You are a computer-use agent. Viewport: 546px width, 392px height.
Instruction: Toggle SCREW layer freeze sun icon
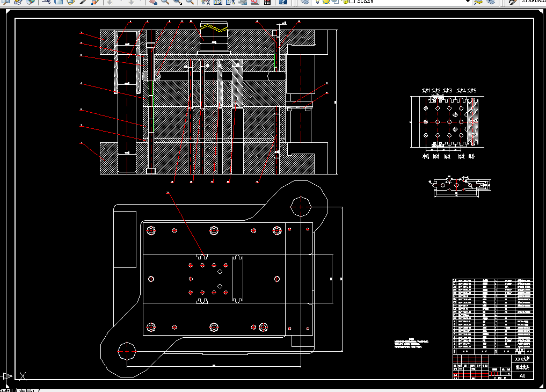click(326, 2)
